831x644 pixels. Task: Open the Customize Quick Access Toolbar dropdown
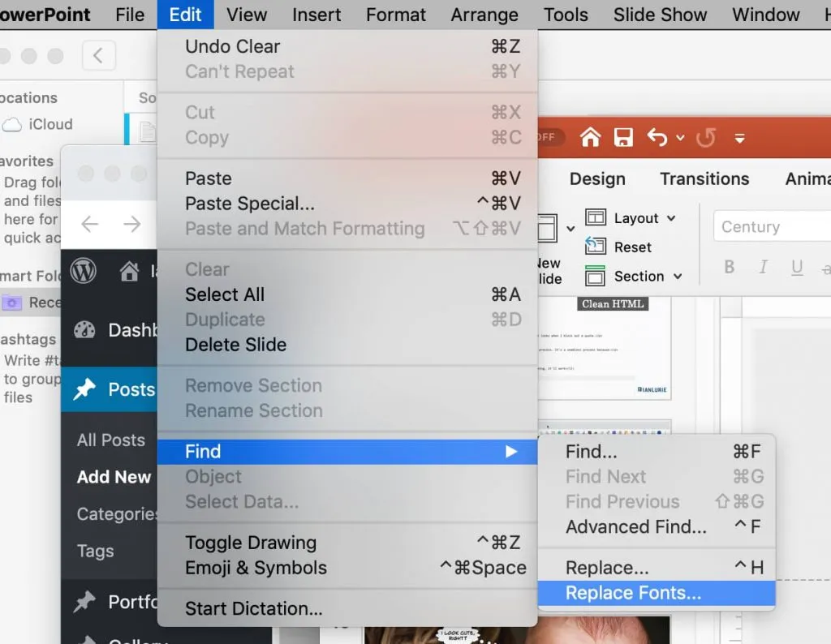tap(740, 138)
